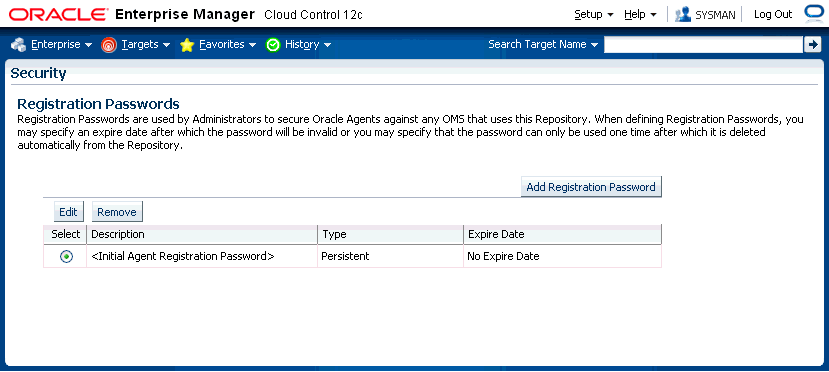Image resolution: width=829 pixels, height=372 pixels.
Task: Click Add Registration Password button
Action: tap(591, 187)
